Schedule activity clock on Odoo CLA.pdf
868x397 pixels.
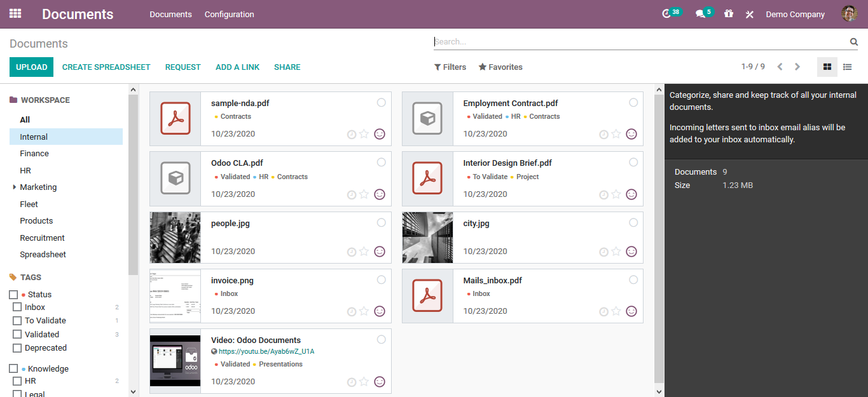352,195
